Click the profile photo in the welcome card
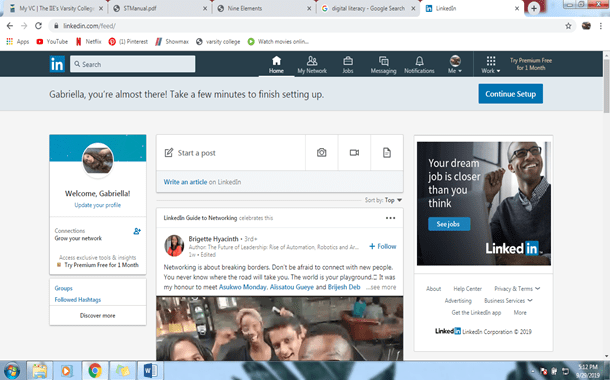The width and height of the screenshot is (610, 380). (98, 160)
